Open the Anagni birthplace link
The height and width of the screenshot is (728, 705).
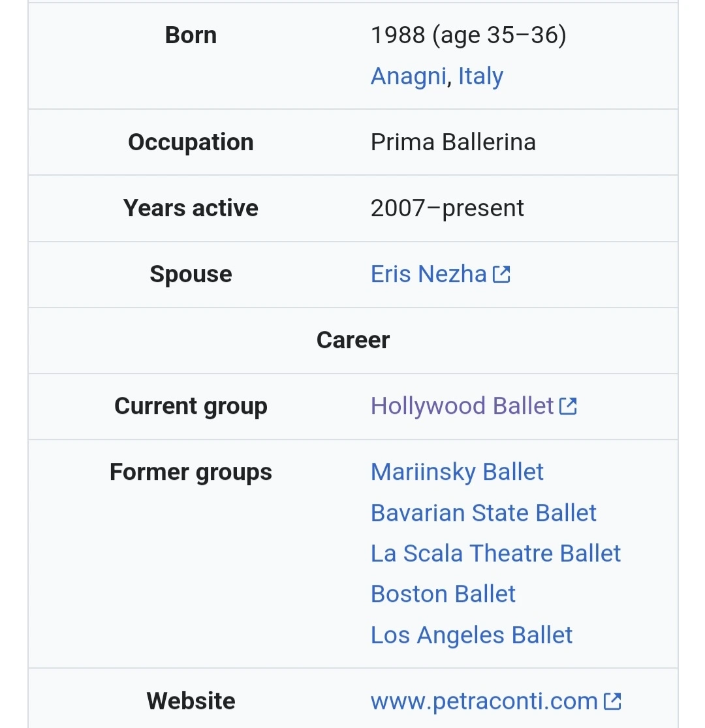[408, 76]
